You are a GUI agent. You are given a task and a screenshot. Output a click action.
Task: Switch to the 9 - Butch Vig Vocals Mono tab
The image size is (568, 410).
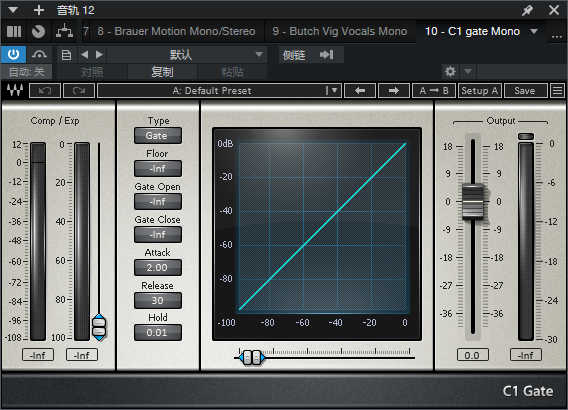[340, 32]
